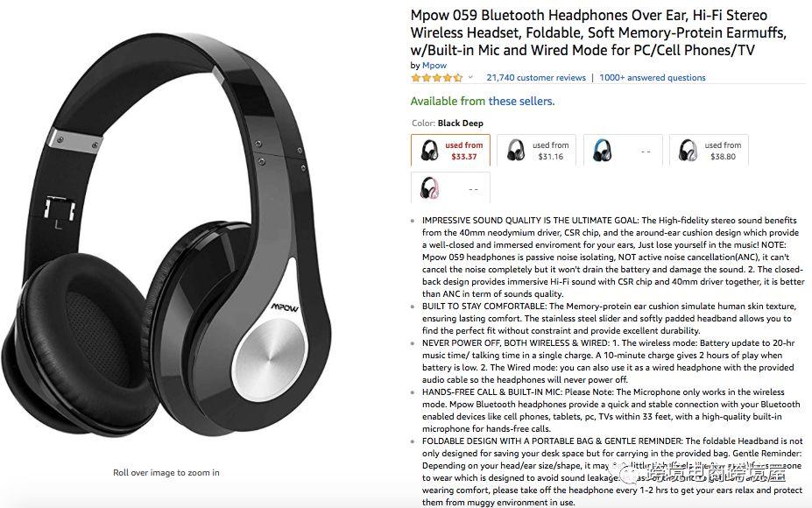Click the Mpow logo on the headphone
Viewport: 812px width, 508px height.
click(x=285, y=307)
